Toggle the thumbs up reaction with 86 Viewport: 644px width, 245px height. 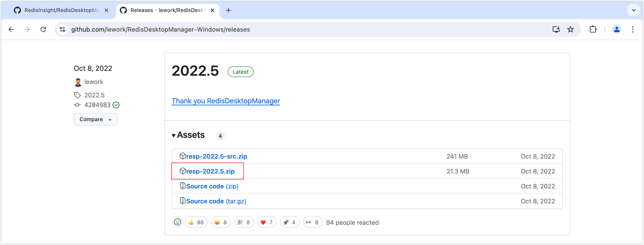pos(196,222)
